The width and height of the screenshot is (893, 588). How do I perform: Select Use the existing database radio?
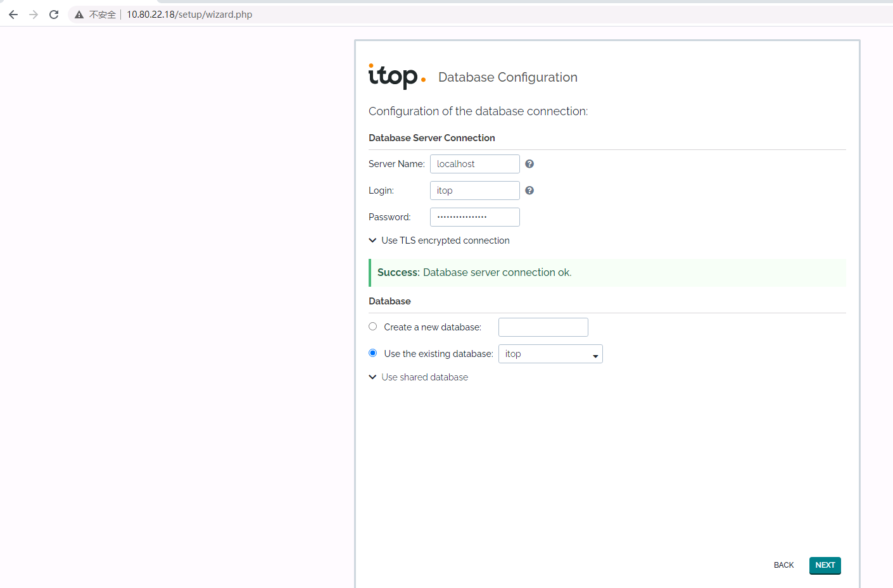pyautogui.click(x=373, y=353)
